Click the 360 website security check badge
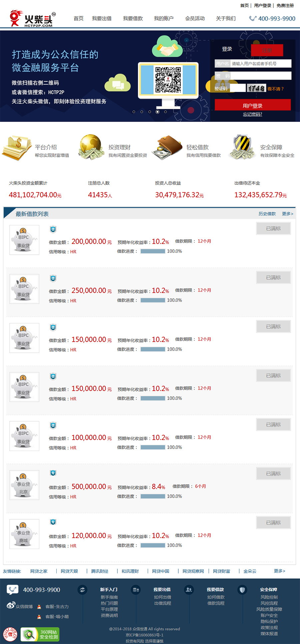Screen dimensions: 300x644 click(x=40, y=634)
